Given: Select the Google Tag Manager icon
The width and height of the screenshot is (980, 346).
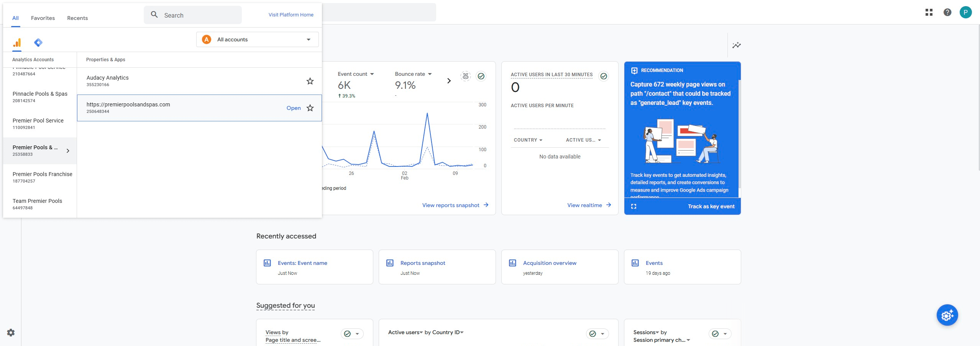Looking at the screenshot, I should [x=38, y=42].
